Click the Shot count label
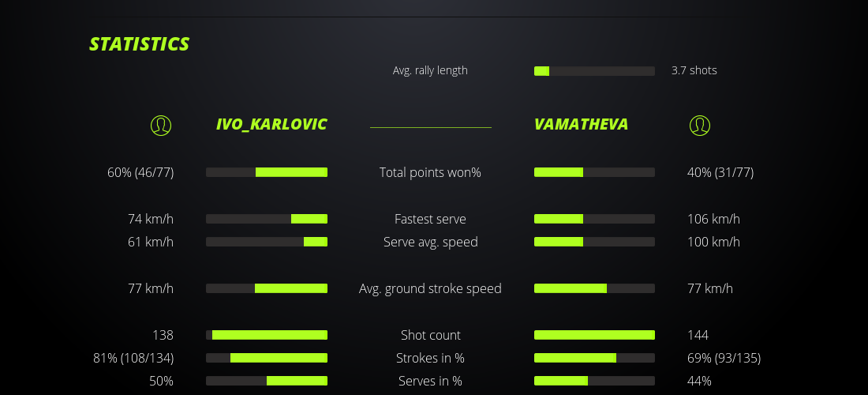 coord(430,335)
